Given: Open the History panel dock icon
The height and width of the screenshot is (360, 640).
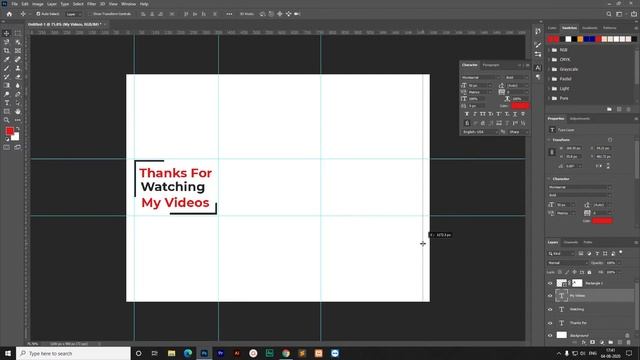Looking at the screenshot, I should point(538,31).
